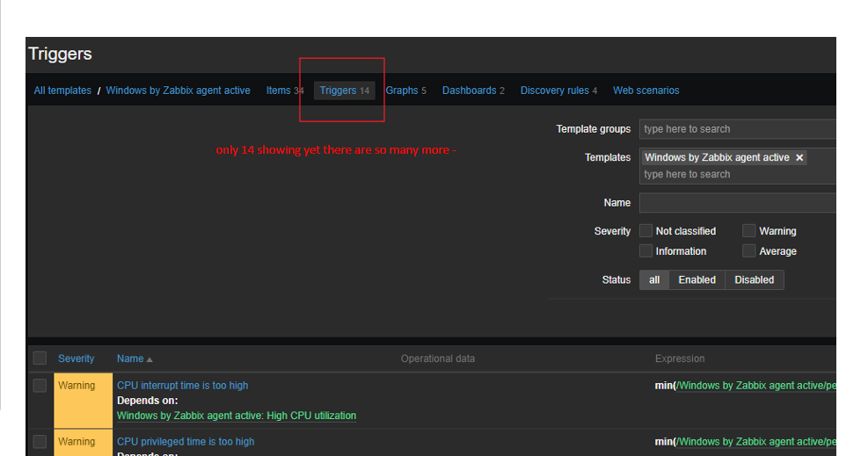Open CPU privileged time is too high trigger
The width and height of the screenshot is (868, 456).
[x=186, y=442]
